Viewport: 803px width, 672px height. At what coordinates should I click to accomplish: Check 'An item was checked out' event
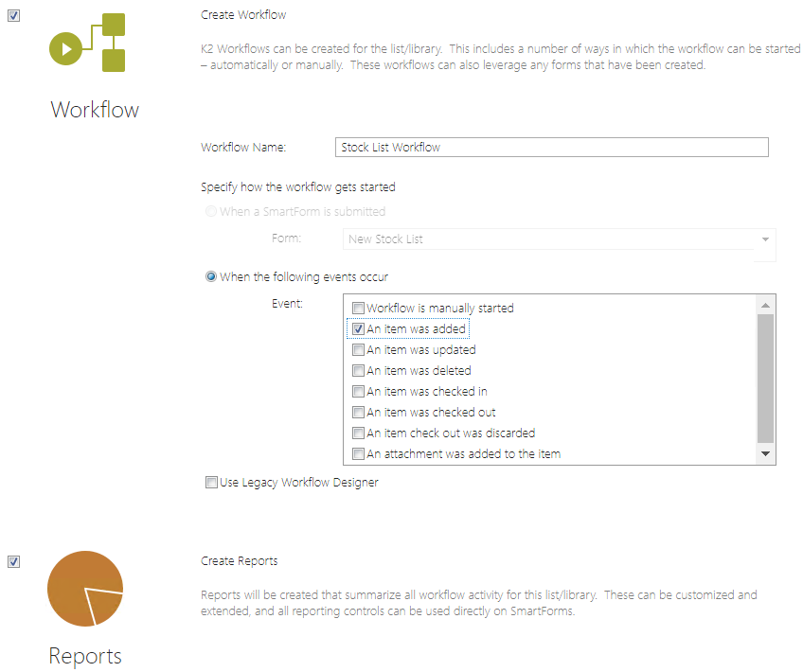coord(358,413)
